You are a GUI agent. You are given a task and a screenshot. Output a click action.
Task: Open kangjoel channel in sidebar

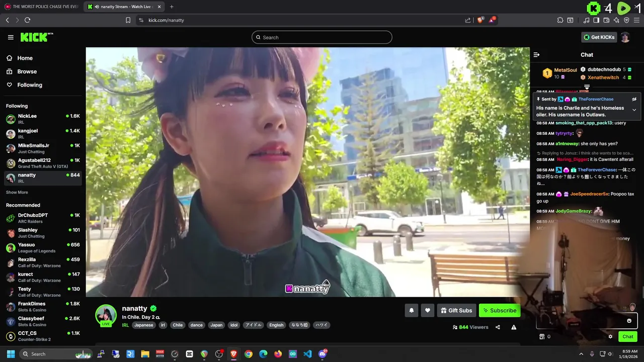[x=43, y=134]
